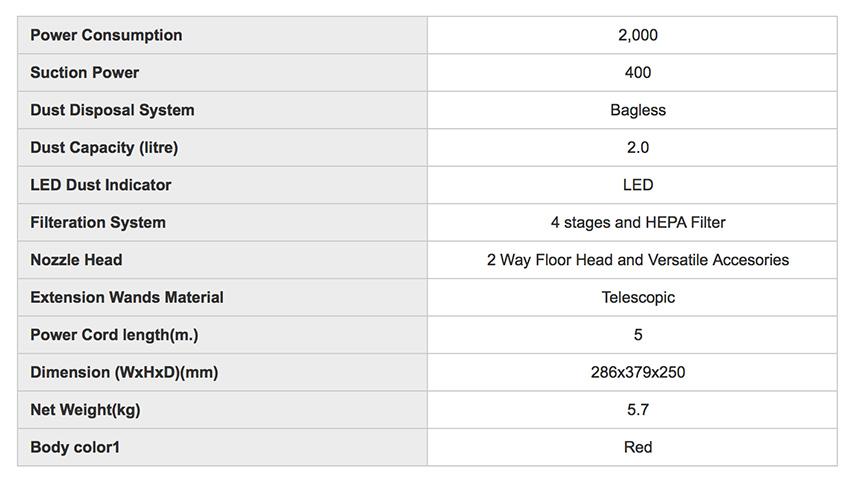Click the Power Cord length(m.) label
850x481 pixels.
(x=114, y=335)
